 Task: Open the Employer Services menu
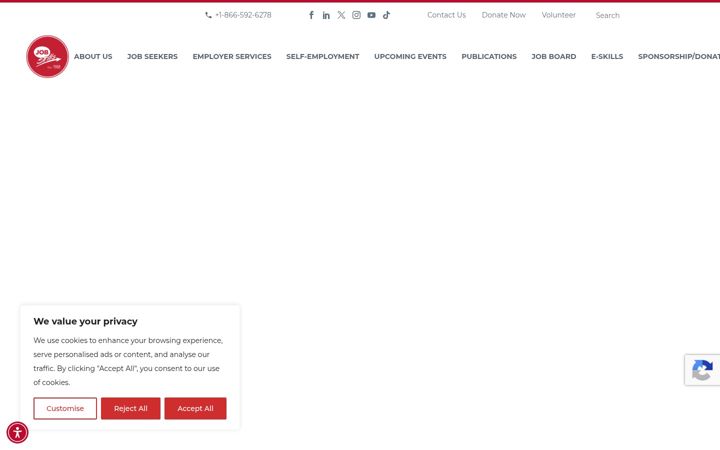[x=232, y=56]
